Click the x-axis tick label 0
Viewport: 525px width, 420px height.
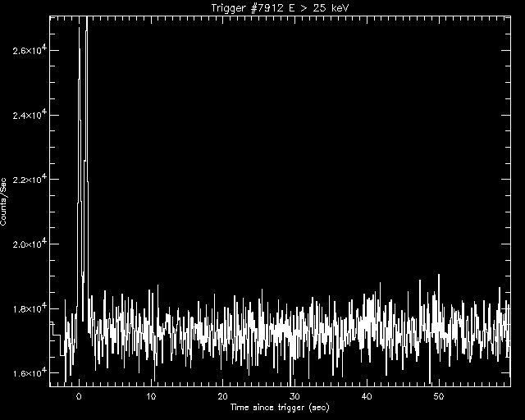(x=79, y=396)
